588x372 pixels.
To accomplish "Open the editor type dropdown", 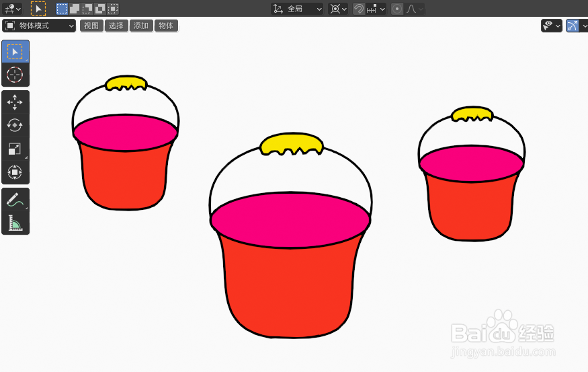I will click(x=12, y=9).
